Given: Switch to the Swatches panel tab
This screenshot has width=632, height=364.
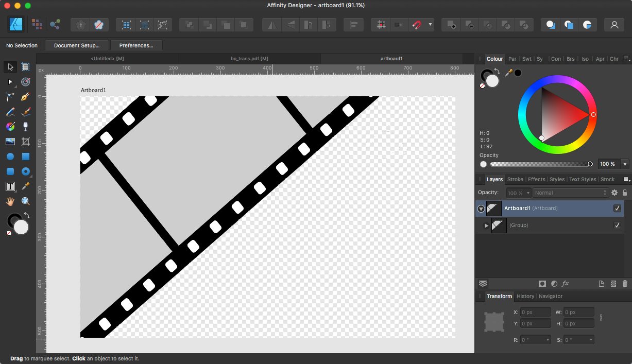Looking at the screenshot, I should [x=527, y=59].
